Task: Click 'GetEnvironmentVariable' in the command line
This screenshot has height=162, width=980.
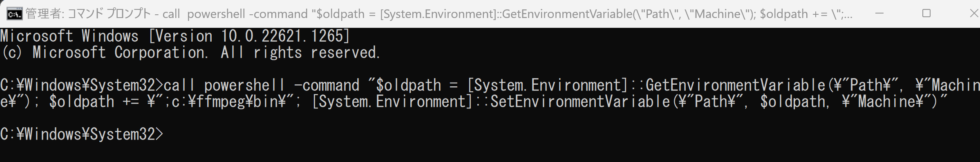Action: (735, 85)
